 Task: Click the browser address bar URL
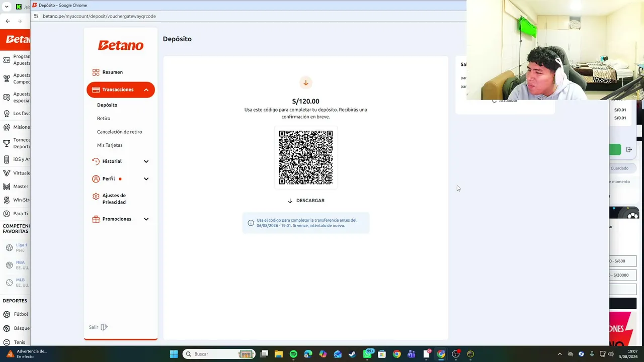(x=99, y=16)
